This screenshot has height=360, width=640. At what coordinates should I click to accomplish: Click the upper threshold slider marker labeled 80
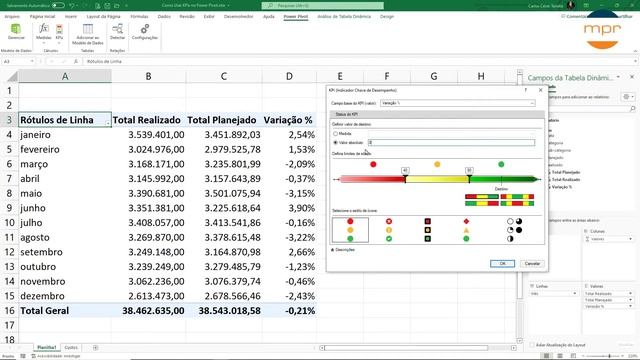click(469, 175)
